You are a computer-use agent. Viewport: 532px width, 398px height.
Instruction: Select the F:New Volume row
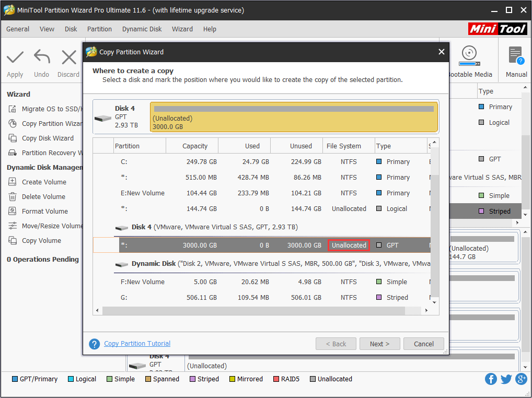click(262, 282)
